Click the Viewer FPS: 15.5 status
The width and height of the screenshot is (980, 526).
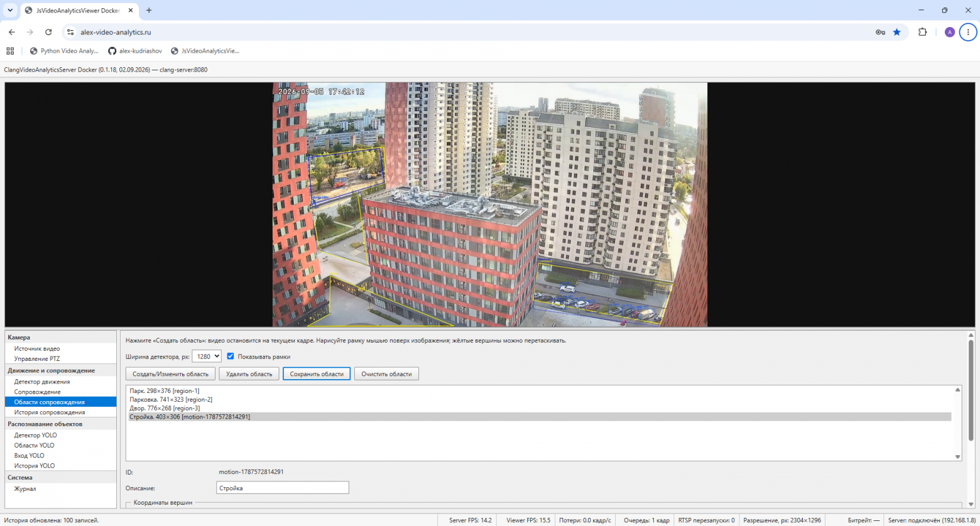(528, 520)
